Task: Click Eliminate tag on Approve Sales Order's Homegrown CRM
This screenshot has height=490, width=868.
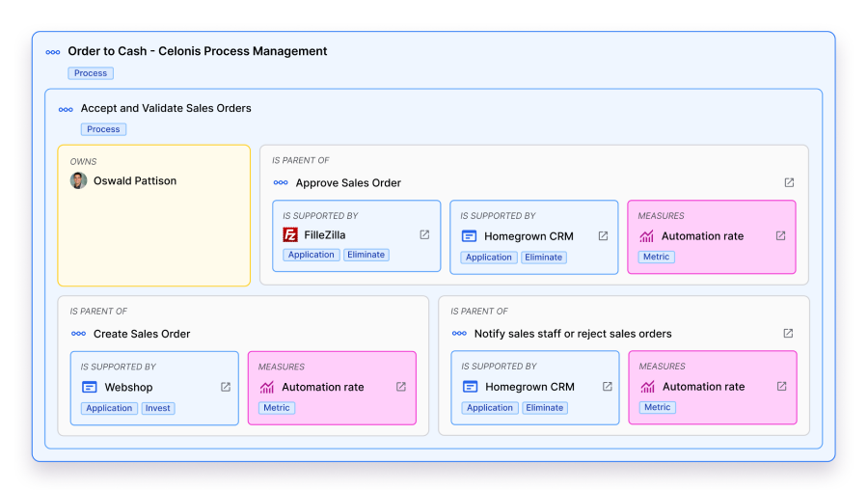Action: point(544,258)
